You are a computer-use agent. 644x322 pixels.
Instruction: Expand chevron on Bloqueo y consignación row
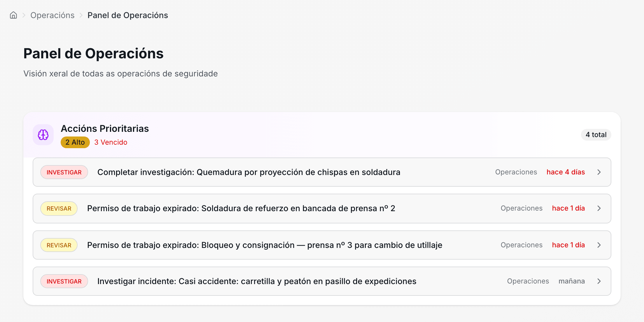(x=599, y=245)
